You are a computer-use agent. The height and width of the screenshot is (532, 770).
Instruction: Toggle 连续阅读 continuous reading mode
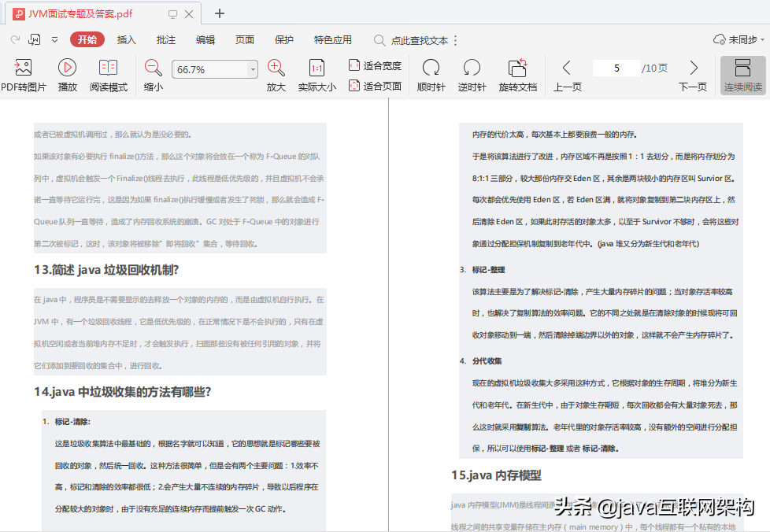click(742, 75)
